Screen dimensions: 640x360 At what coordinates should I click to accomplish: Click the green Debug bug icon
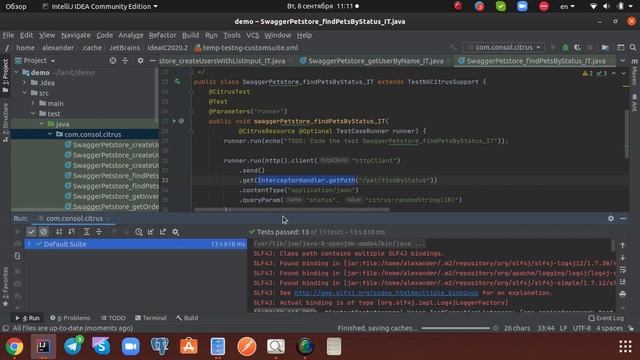click(565, 48)
